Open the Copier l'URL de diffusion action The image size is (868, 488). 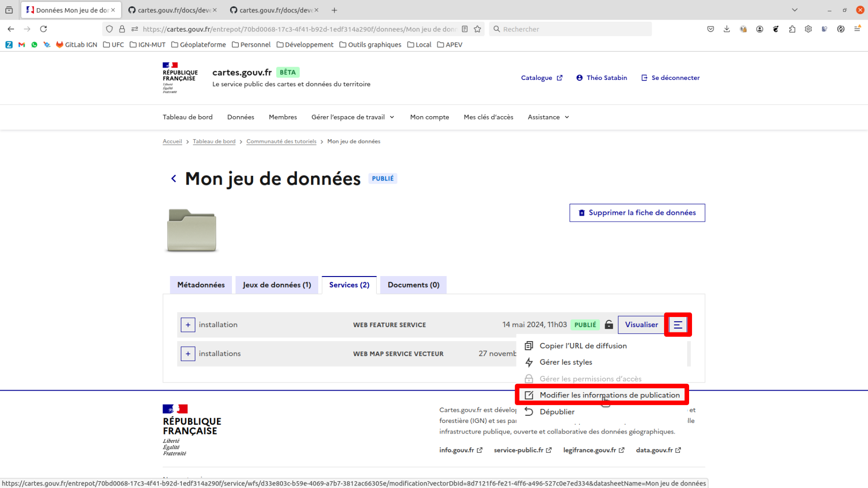click(x=583, y=345)
